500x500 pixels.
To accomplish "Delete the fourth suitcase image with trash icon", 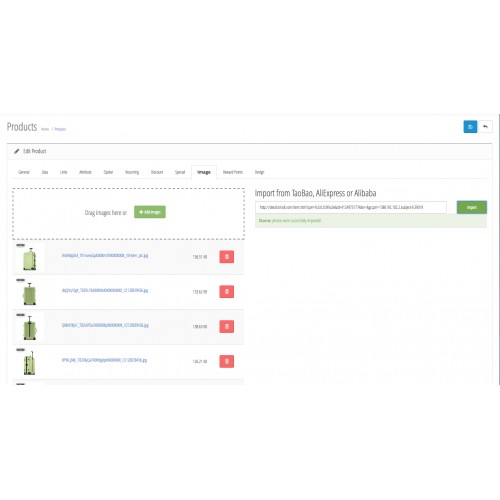I will click(x=227, y=361).
